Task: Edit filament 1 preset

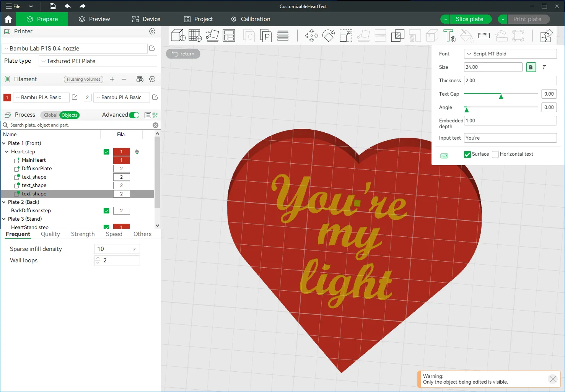Action: [75, 97]
